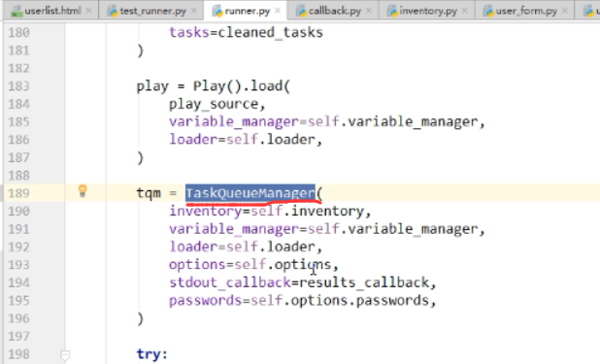Click line number 198 in the gutter

click(18, 354)
